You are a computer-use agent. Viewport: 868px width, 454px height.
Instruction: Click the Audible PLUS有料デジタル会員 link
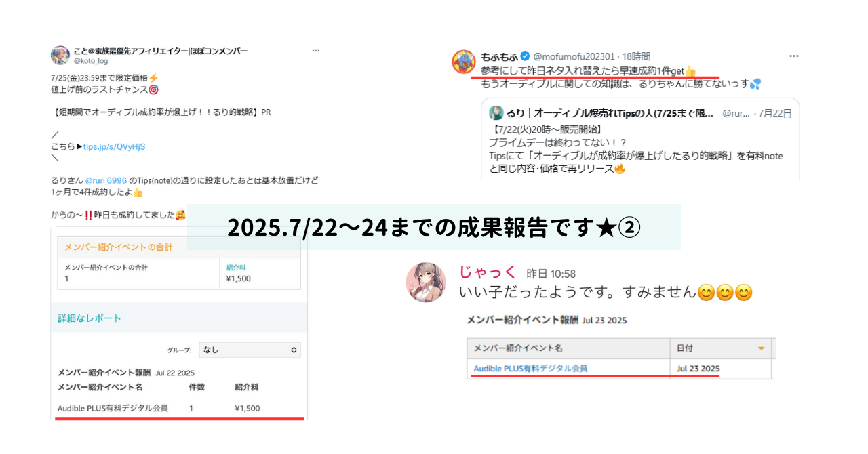[530, 369]
